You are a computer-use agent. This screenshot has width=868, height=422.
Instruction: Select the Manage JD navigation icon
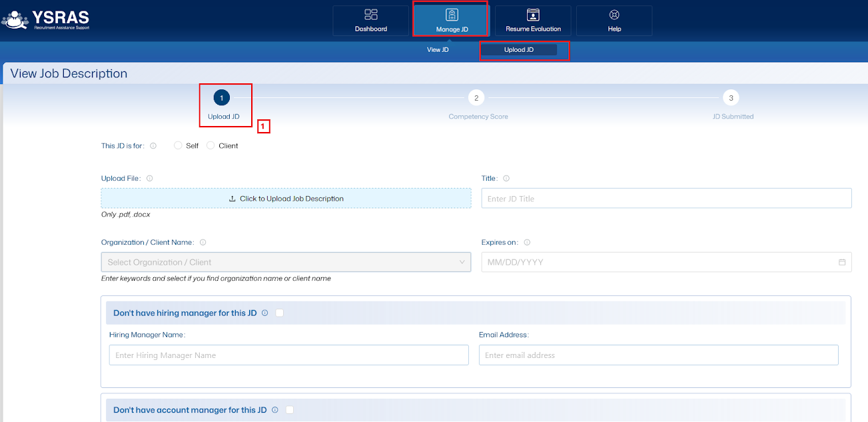pos(450,20)
